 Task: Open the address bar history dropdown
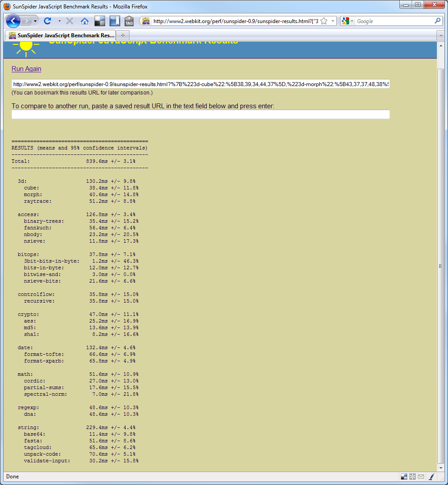[333, 21]
